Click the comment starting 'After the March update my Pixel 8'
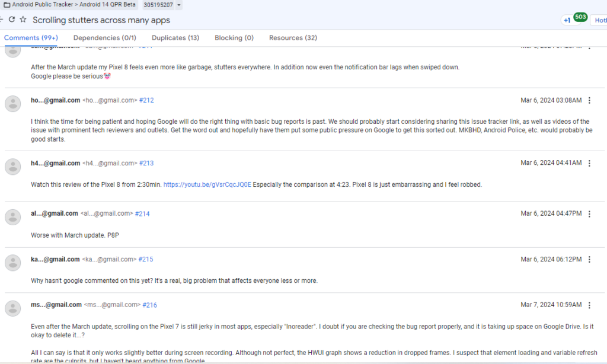Screen dimensions: 607x364 [245, 72]
